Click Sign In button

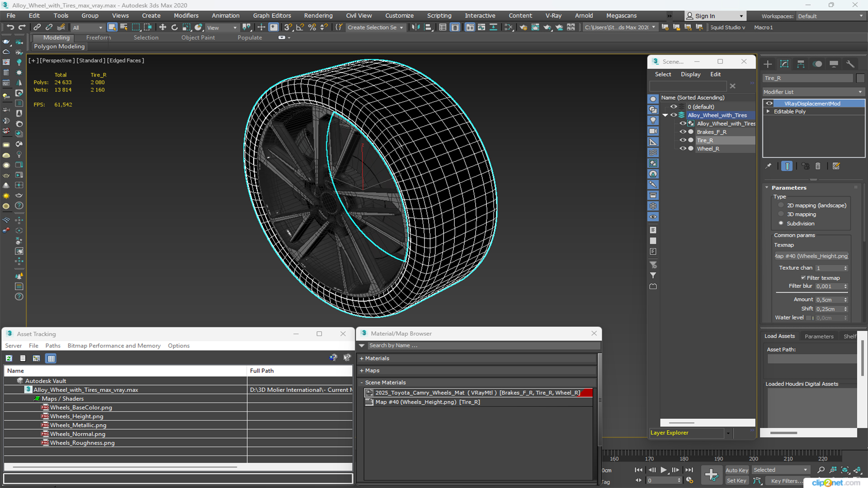click(x=715, y=16)
